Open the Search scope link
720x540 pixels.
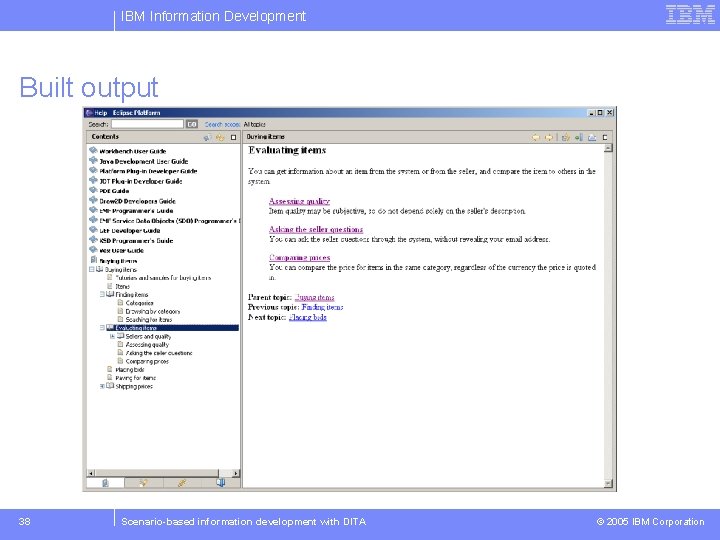(222, 124)
